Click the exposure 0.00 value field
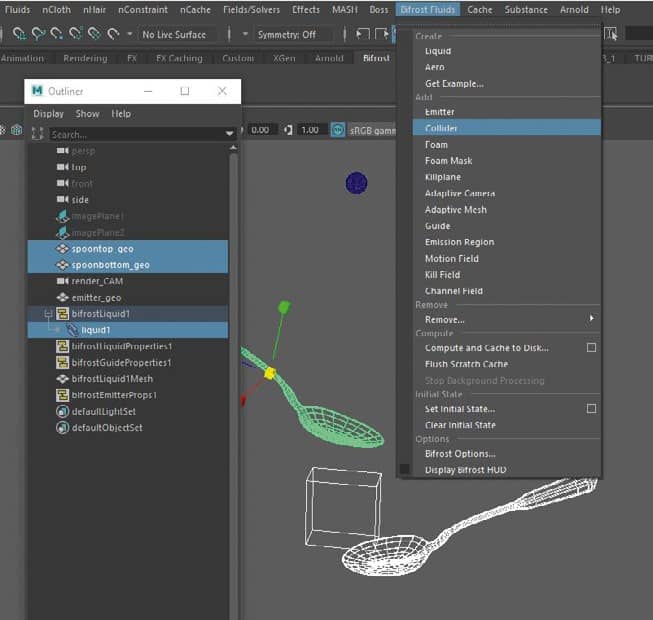Screen dimensions: 653x620 pos(260,130)
